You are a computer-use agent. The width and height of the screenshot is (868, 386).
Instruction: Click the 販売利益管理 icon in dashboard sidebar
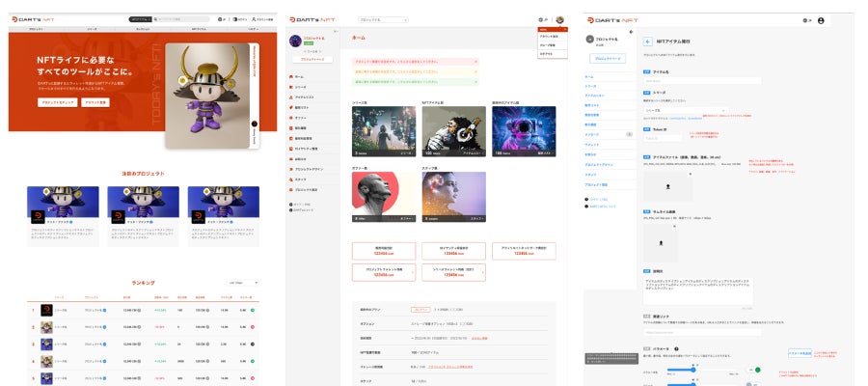click(290, 138)
